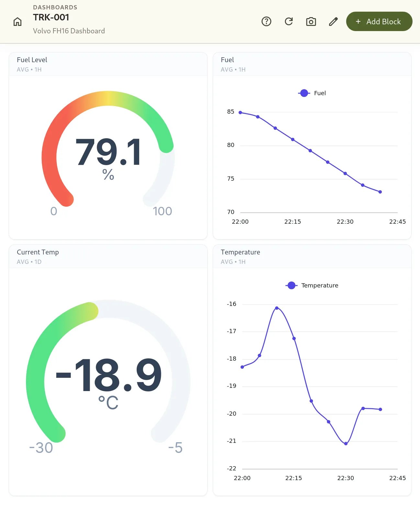This screenshot has width=420, height=506.
Task: Open the DASHBOARDS breadcrumb link
Action: [55, 7]
